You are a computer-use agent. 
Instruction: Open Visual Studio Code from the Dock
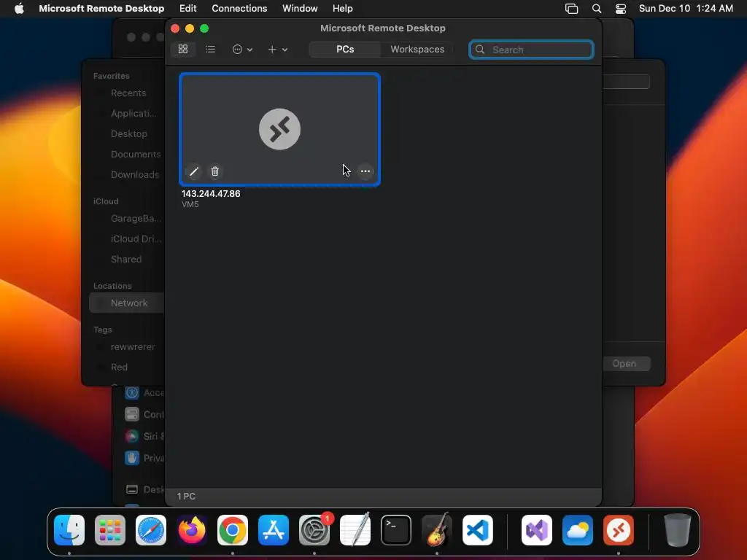pos(478,530)
